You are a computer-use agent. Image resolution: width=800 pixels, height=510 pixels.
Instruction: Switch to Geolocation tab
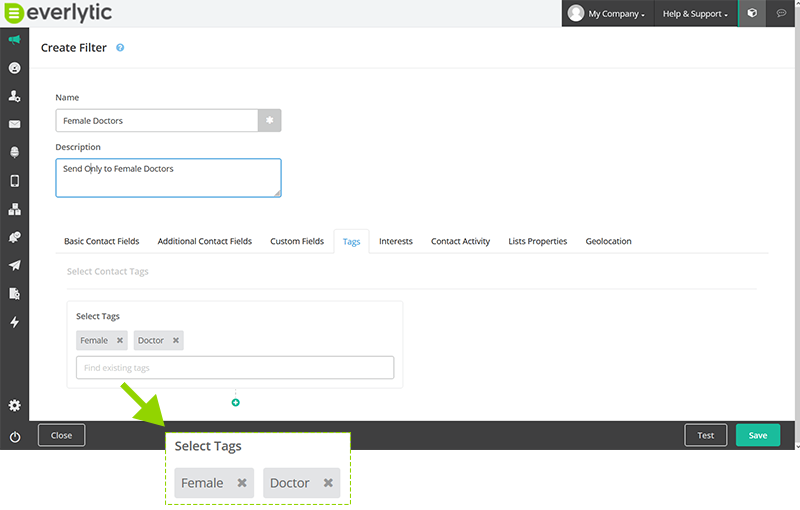click(609, 241)
